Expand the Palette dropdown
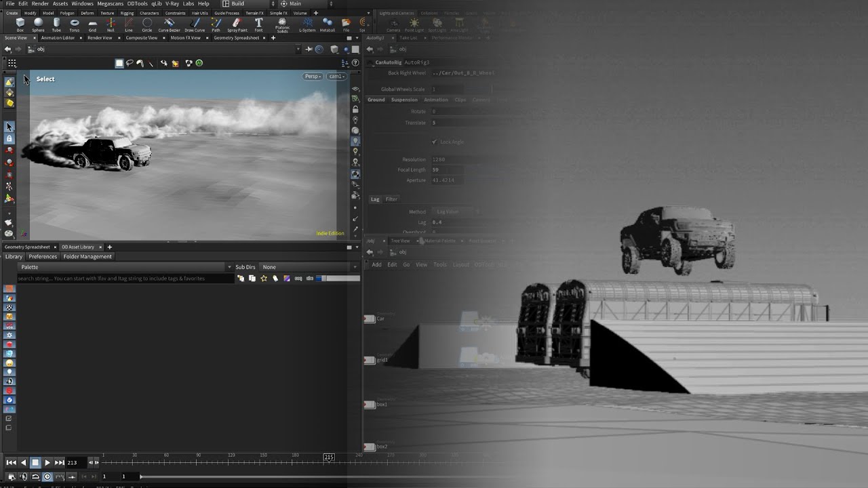868x488 pixels. click(x=125, y=267)
